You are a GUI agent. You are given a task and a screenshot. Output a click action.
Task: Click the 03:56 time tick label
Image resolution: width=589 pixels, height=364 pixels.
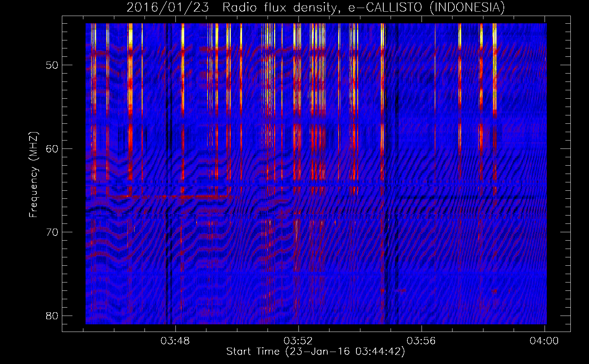point(421,341)
